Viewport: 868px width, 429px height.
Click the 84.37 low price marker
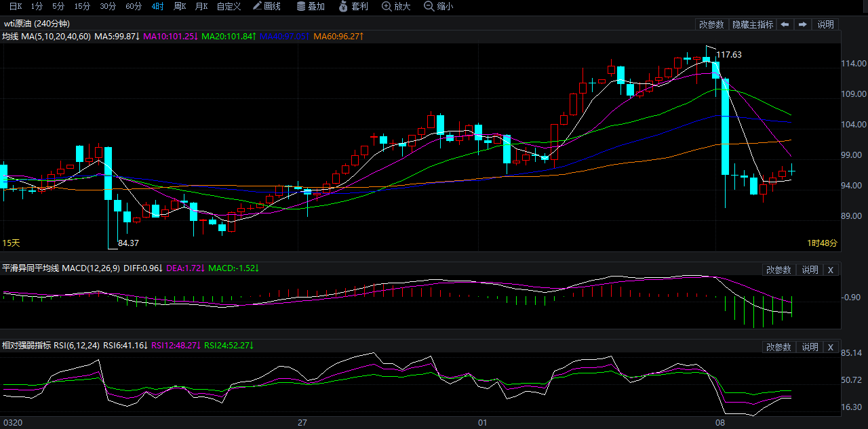128,243
